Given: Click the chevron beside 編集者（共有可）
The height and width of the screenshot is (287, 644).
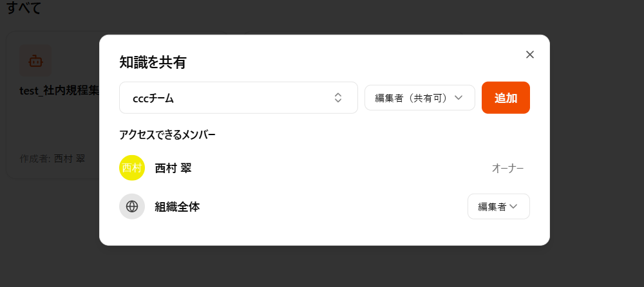Looking at the screenshot, I should click(x=459, y=98).
